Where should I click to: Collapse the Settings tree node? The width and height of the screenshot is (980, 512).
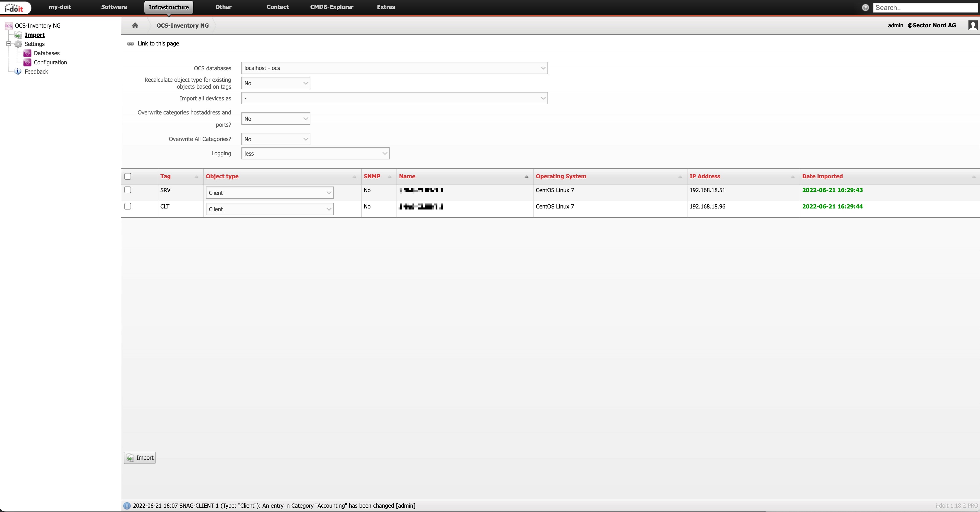(x=8, y=44)
